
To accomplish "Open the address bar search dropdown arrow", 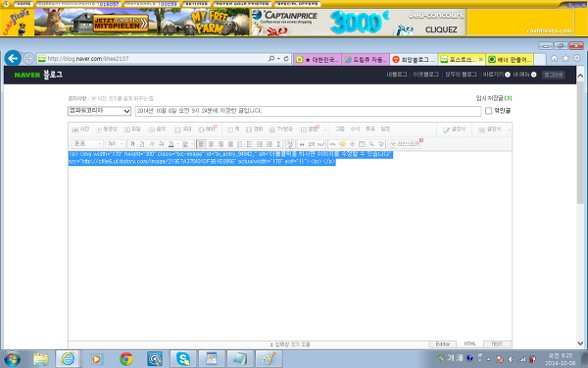I will pyautogui.click(x=278, y=59).
